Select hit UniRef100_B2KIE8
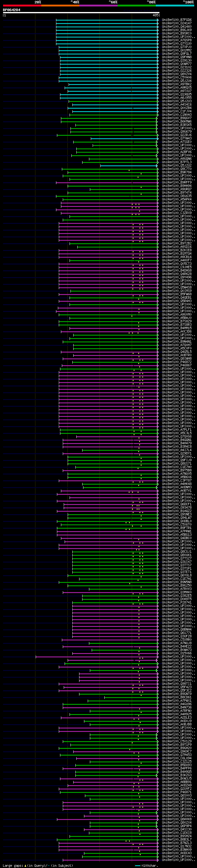197x868 pixels. click(176, 250)
